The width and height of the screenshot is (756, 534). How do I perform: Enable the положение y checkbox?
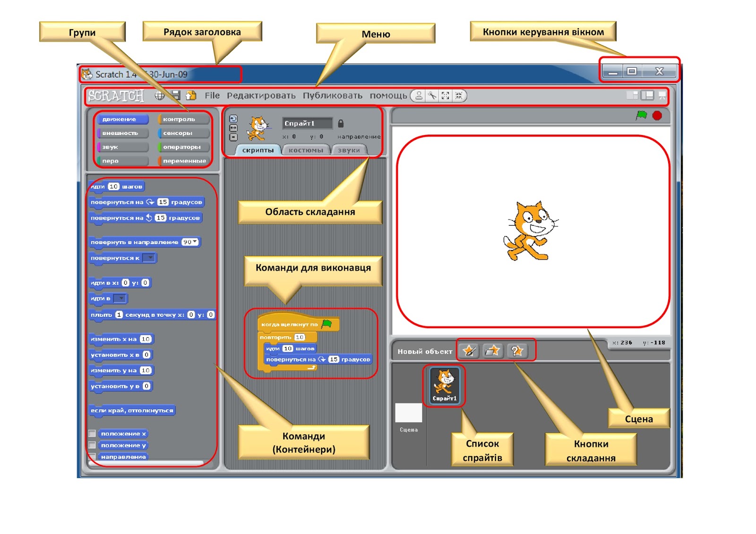(x=93, y=445)
